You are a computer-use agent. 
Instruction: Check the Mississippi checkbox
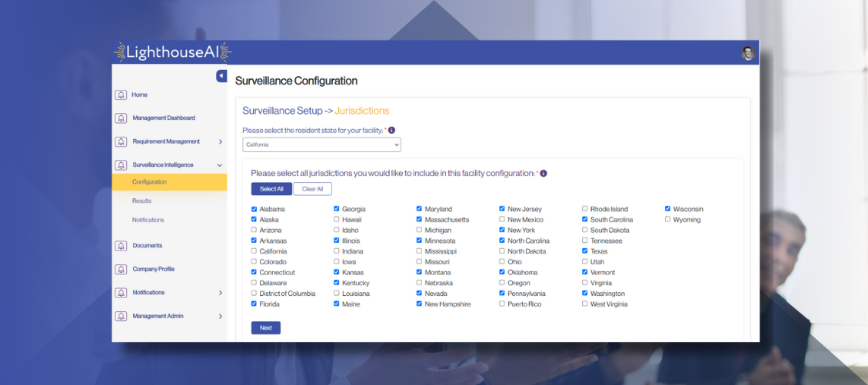(x=419, y=251)
